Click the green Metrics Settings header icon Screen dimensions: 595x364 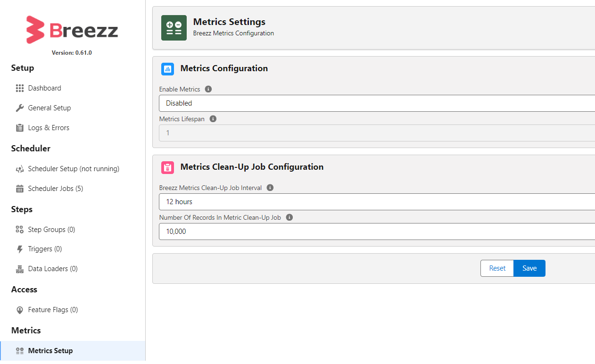click(x=174, y=27)
